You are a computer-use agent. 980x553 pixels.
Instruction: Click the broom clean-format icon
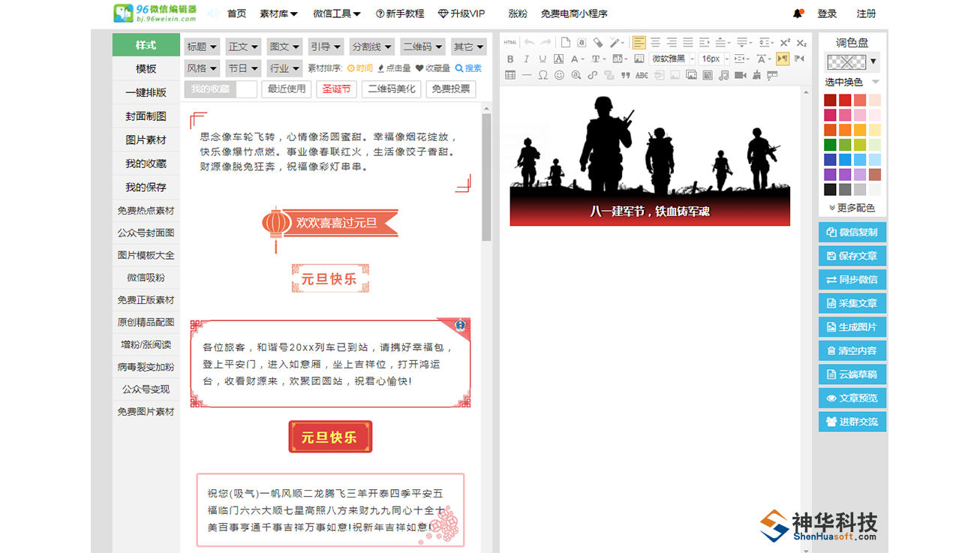click(756, 75)
